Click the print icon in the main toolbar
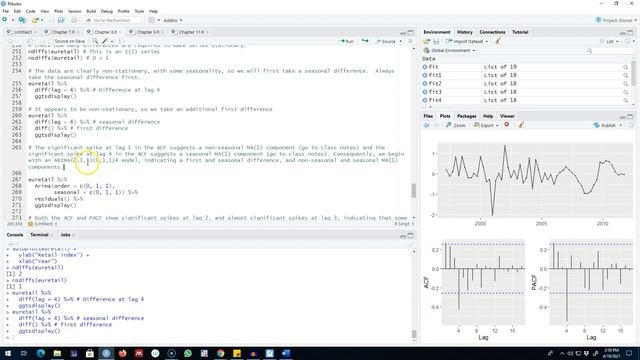Viewport: 640px width, 360px height. [x=74, y=20]
